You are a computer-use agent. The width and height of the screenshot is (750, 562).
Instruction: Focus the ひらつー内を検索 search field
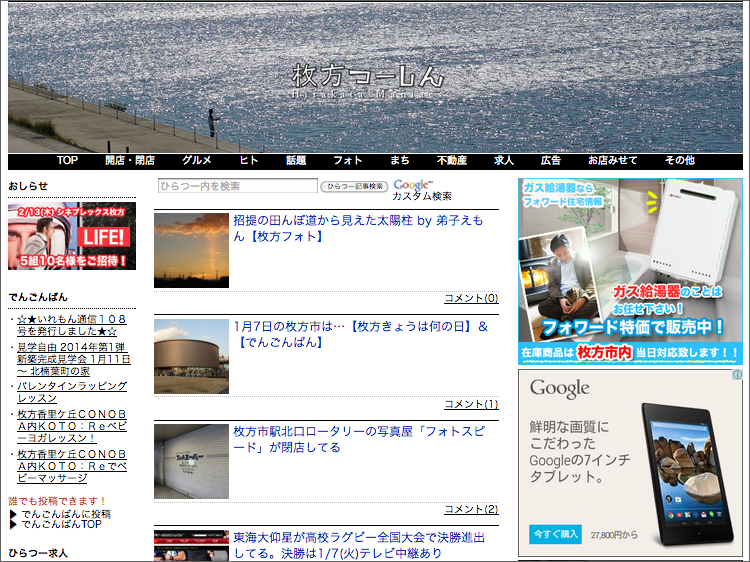pyautogui.click(x=238, y=186)
